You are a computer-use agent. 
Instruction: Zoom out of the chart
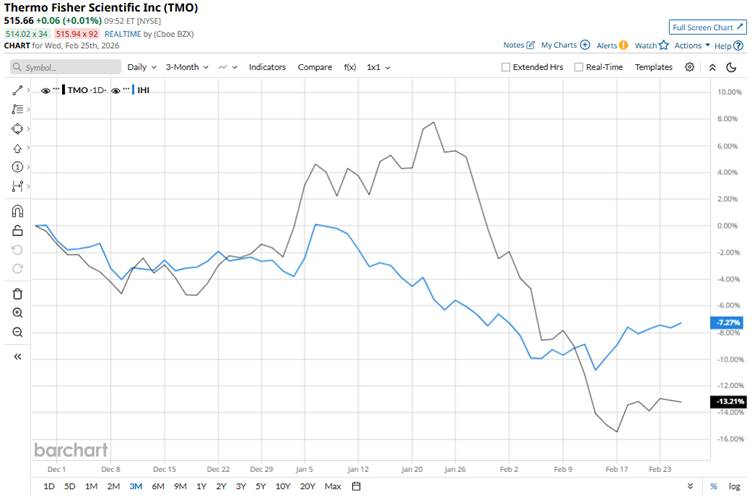(x=17, y=331)
